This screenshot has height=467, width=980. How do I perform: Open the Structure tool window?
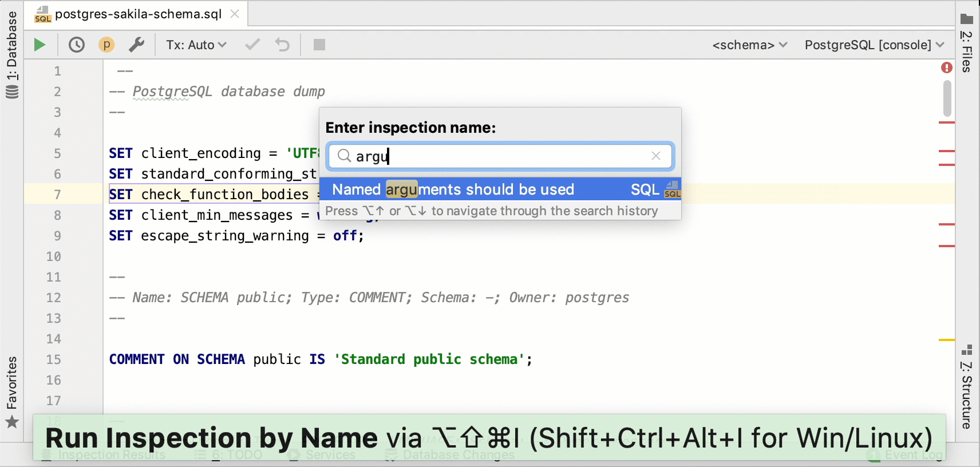tap(967, 387)
